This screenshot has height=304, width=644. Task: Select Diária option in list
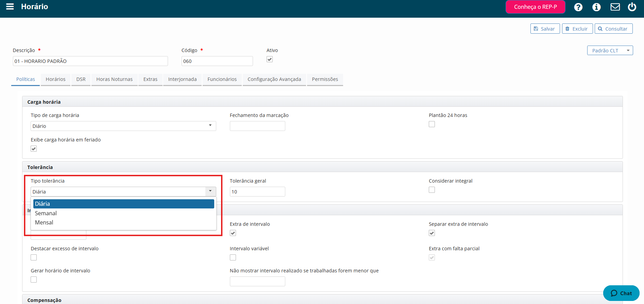coord(124,204)
